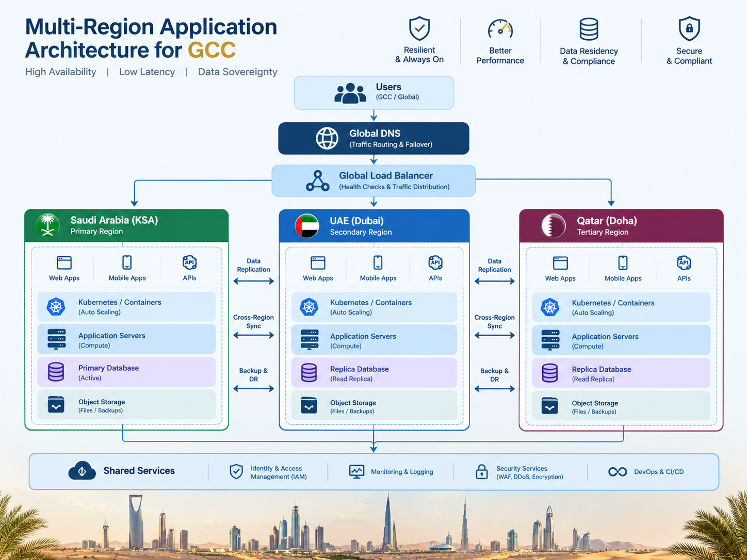The height and width of the screenshot is (560, 747).
Task: Click the Monitoring & Logging screen icon
Action: (x=356, y=471)
